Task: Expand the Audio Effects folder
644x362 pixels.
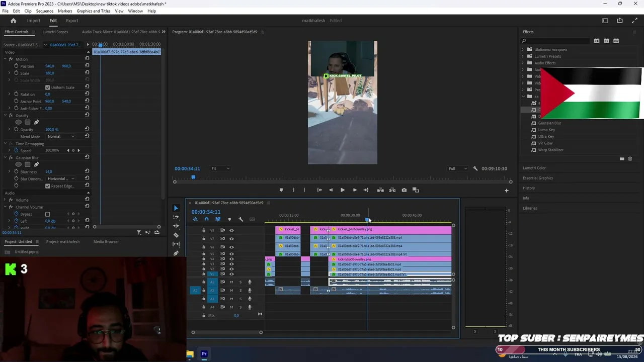Action: tap(523, 63)
